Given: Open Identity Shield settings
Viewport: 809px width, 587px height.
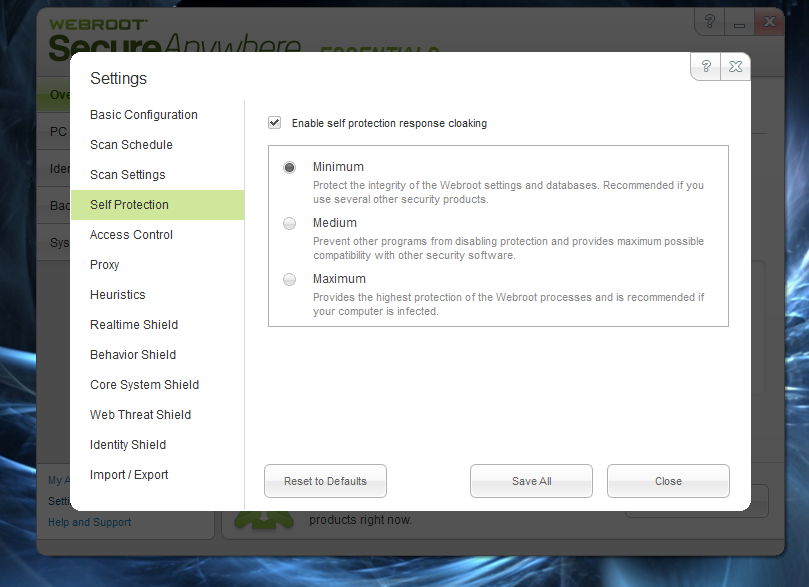Looking at the screenshot, I should click(157, 445).
